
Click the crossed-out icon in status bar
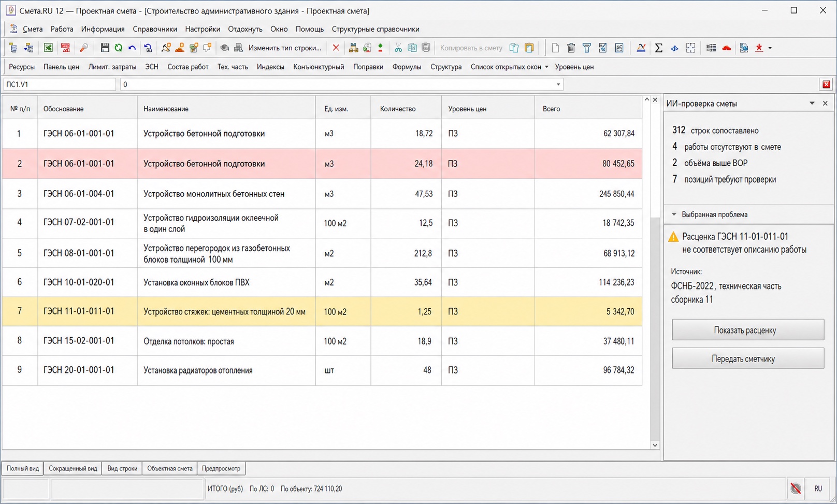796,488
